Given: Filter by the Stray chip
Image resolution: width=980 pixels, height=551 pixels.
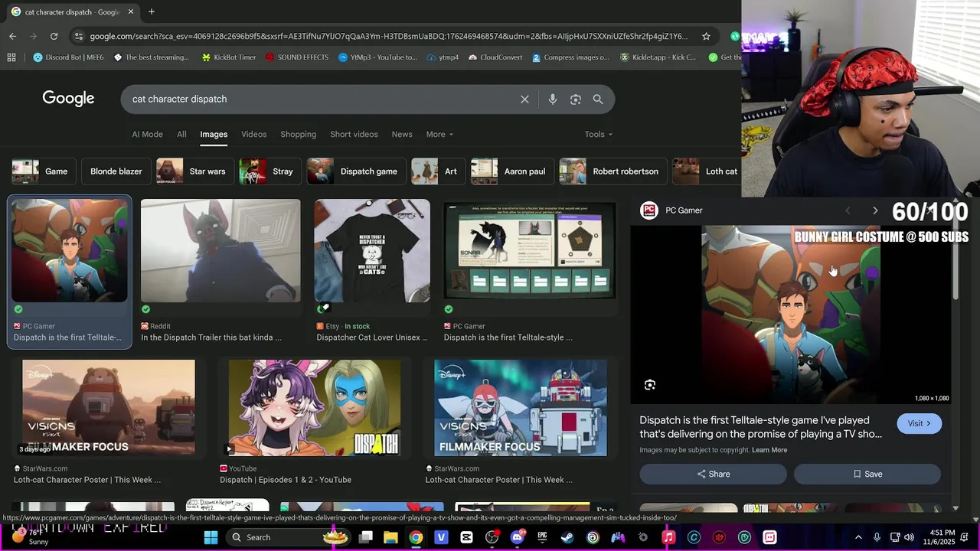Looking at the screenshot, I should coord(269,171).
